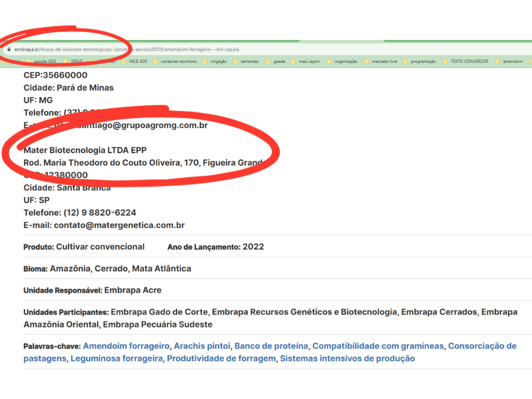Select the 'Leguminosa forrageira' keyword link
Screen dimensions: 532x399
tap(116, 358)
